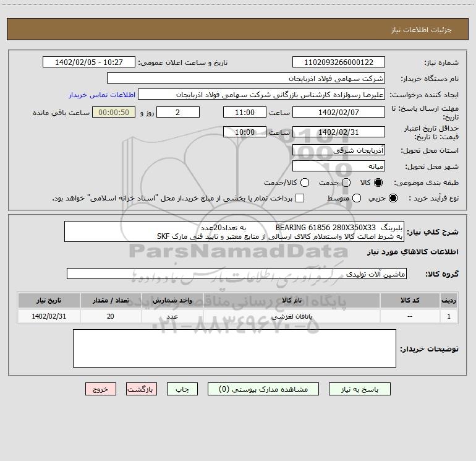The height and width of the screenshot is (461, 476).
Task: Click the خروج exit button
Action: 101,389
